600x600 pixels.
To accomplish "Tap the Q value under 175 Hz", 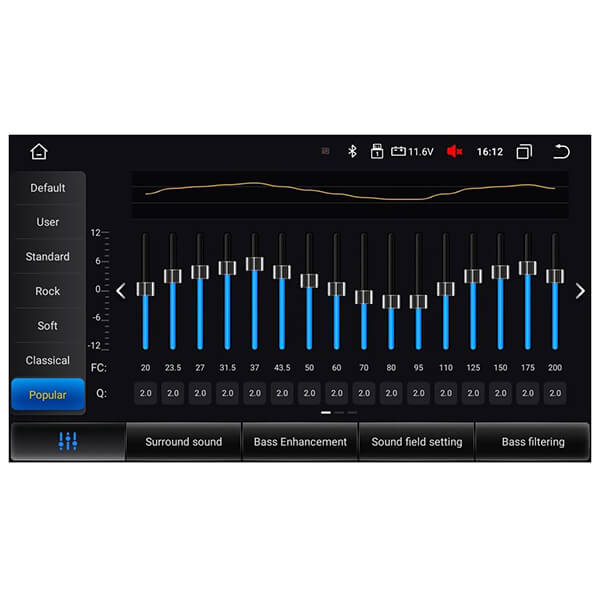I will [x=528, y=393].
